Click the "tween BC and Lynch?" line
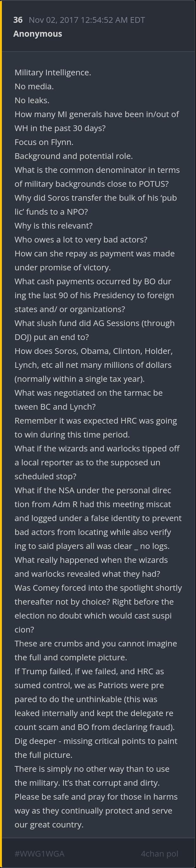The height and width of the screenshot is (868, 196). click(55, 407)
